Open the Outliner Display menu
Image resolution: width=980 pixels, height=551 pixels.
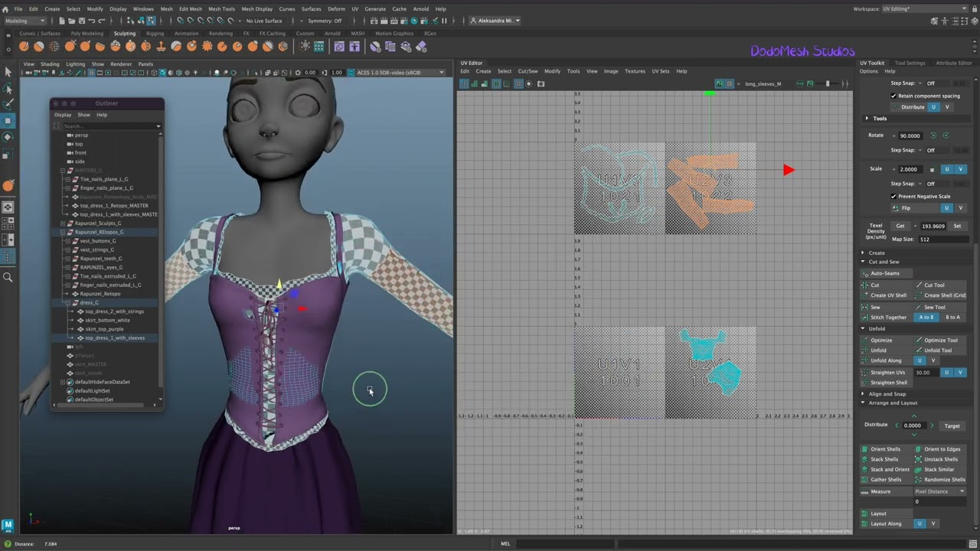click(x=63, y=115)
